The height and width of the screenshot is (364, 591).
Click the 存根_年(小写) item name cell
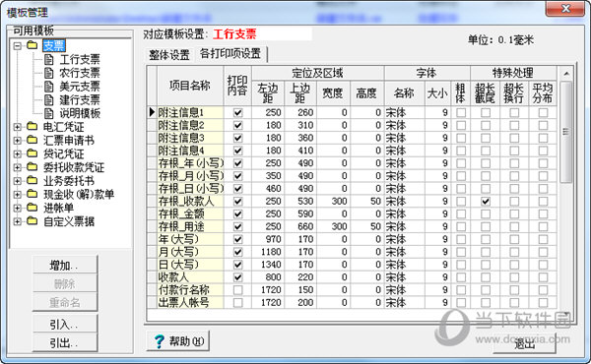point(190,163)
